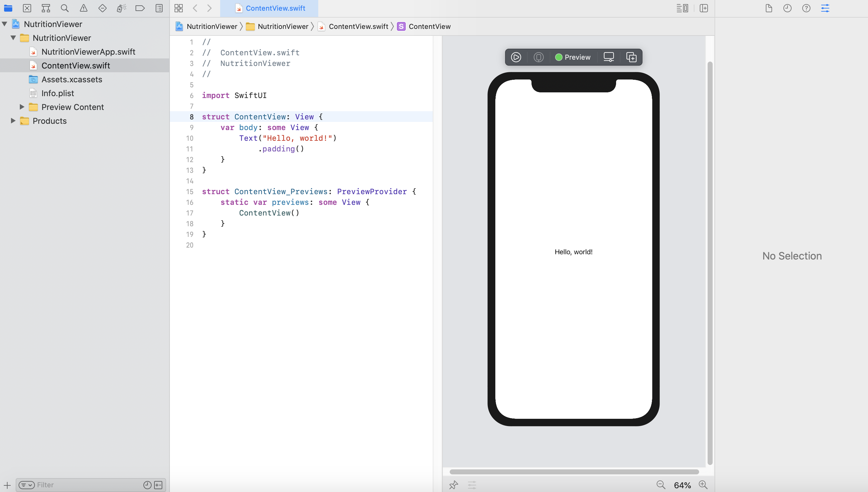Click the .padding() modifier in code
The height and width of the screenshot is (492, 868).
coord(281,149)
